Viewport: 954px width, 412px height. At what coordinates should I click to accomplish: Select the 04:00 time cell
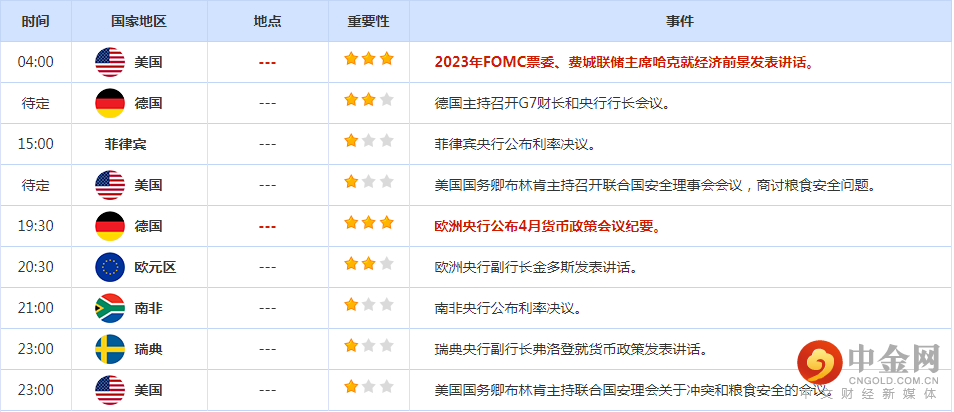tap(36, 62)
